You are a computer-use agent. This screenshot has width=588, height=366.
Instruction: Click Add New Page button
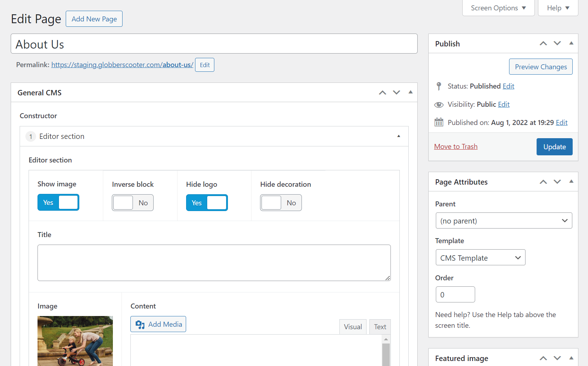pos(94,19)
